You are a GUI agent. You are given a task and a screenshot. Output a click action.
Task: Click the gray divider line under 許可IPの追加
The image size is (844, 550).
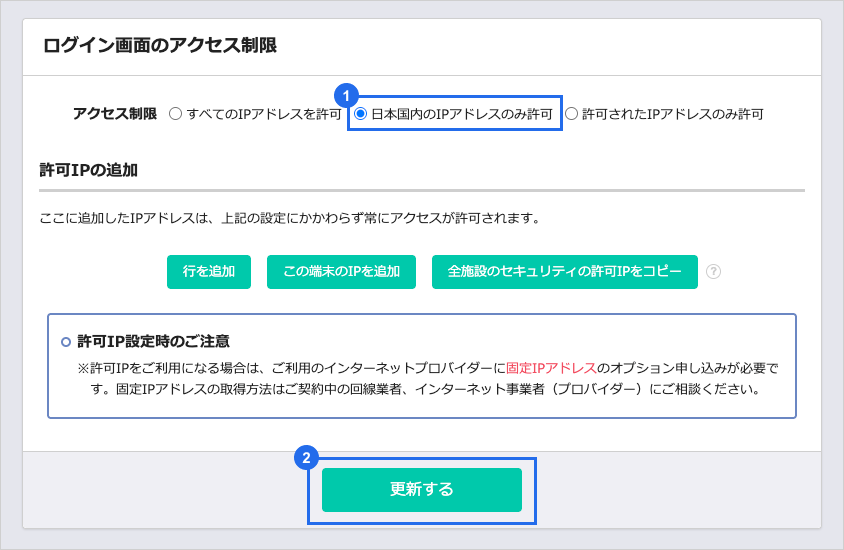pyautogui.click(x=421, y=190)
